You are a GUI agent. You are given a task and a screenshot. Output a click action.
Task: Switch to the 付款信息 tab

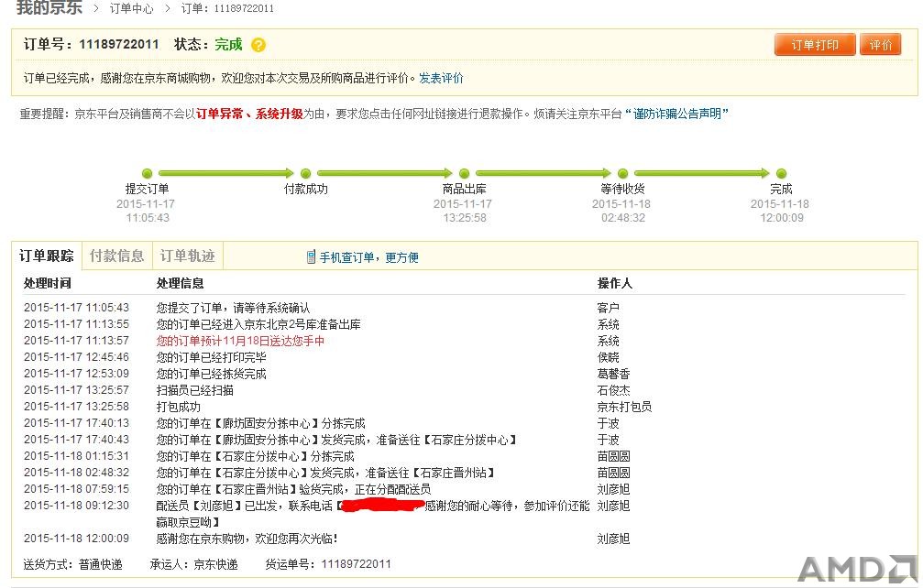117,256
